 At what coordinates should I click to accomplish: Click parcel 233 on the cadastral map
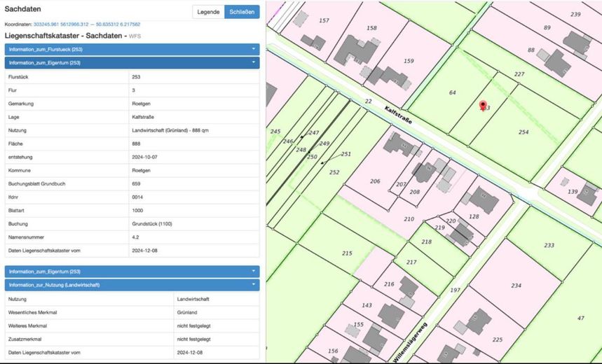549,245
